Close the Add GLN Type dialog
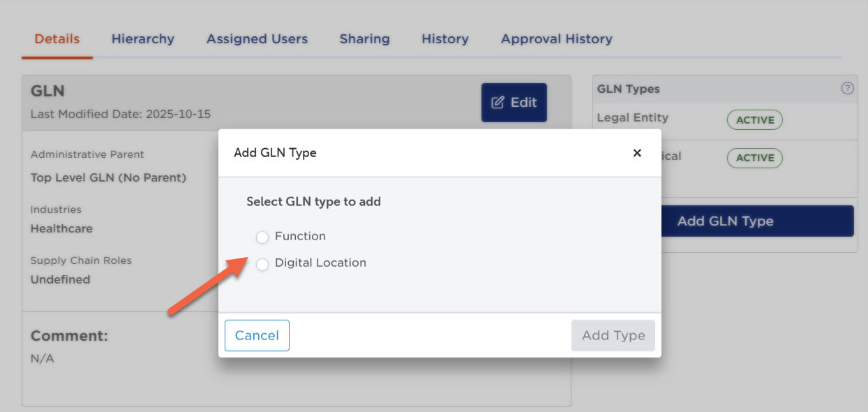The height and width of the screenshot is (412, 868). pos(636,153)
